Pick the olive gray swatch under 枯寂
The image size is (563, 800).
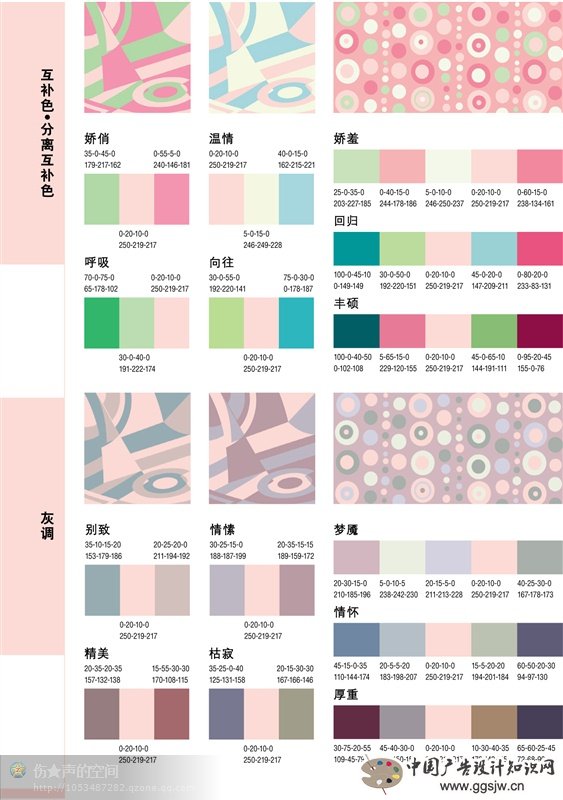(x=296, y=714)
